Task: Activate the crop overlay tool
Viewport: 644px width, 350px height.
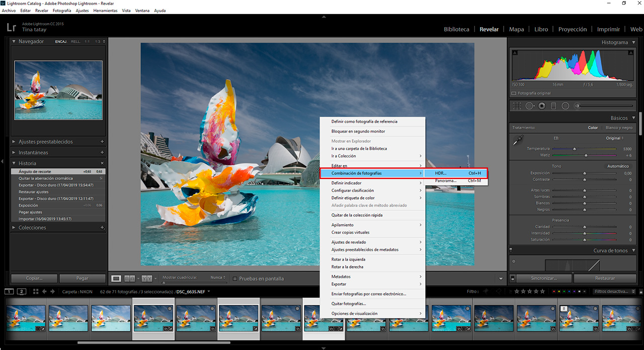Action: [x=517, y=106]
